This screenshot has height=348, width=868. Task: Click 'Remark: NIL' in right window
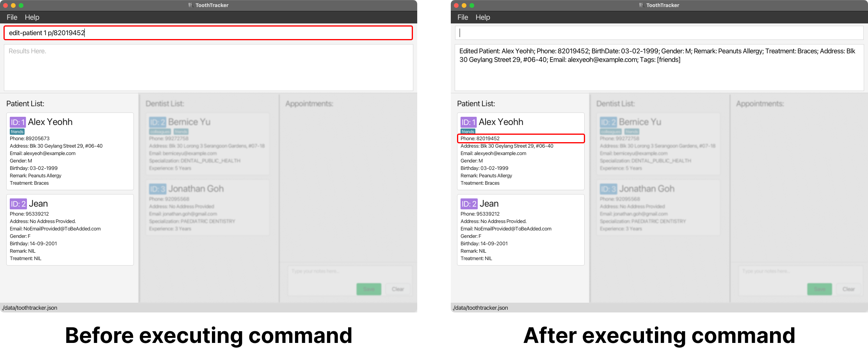click(473, 251)
